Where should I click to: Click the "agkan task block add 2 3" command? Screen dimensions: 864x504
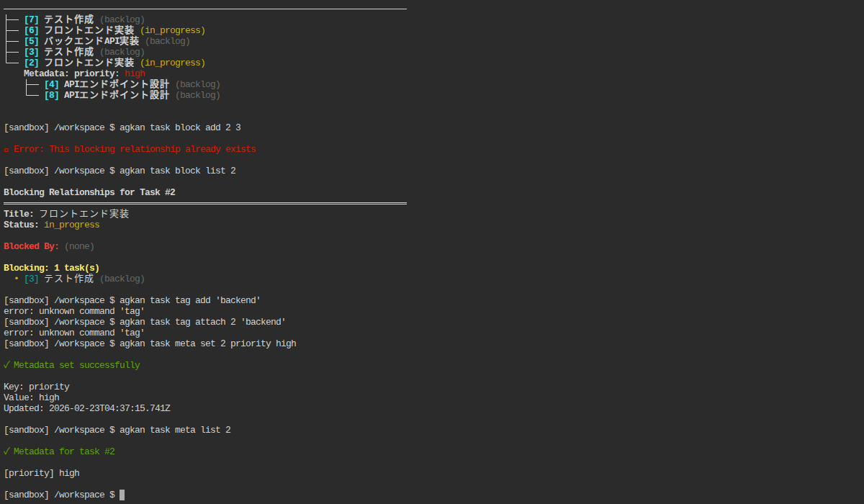[180, 127]
